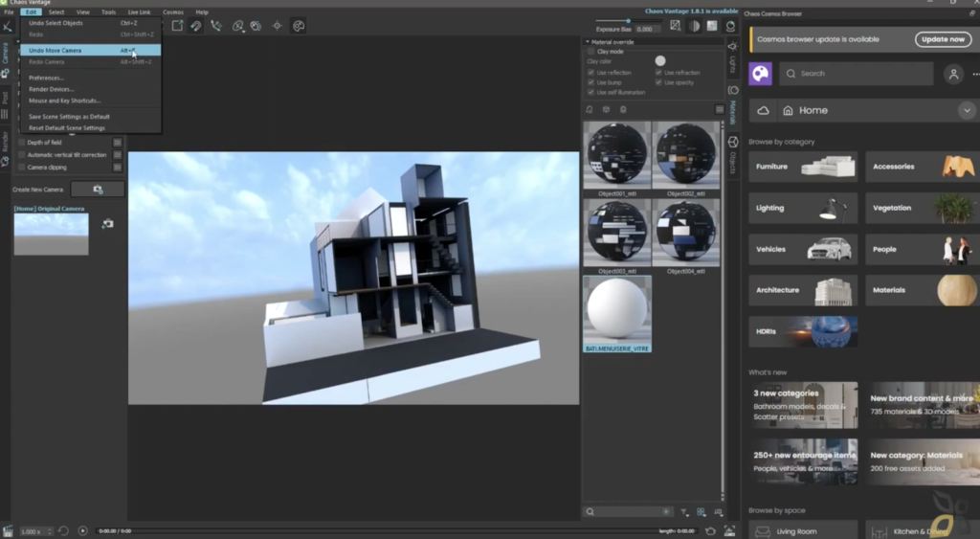Screen dimensions: 980x539
Task: Click the crosshair focus point icon
Action: pyautogui.click(x=277, y=26)
